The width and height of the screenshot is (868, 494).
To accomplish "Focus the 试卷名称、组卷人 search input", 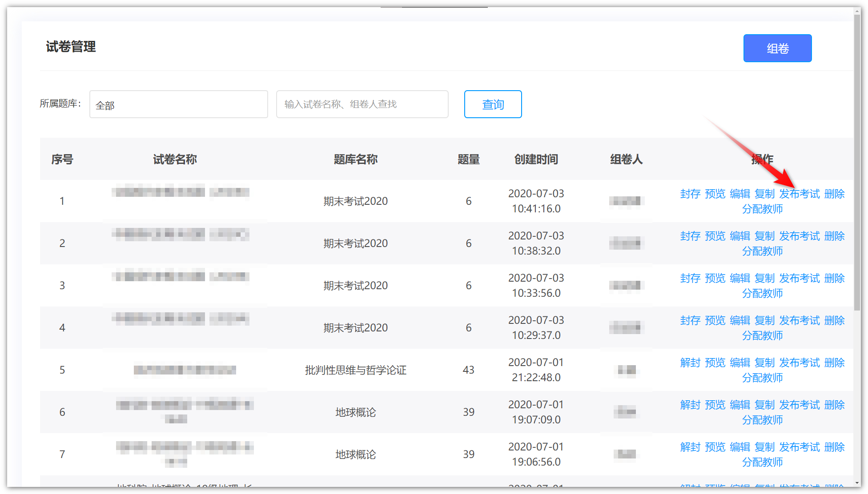I will [x=362, y=104].
